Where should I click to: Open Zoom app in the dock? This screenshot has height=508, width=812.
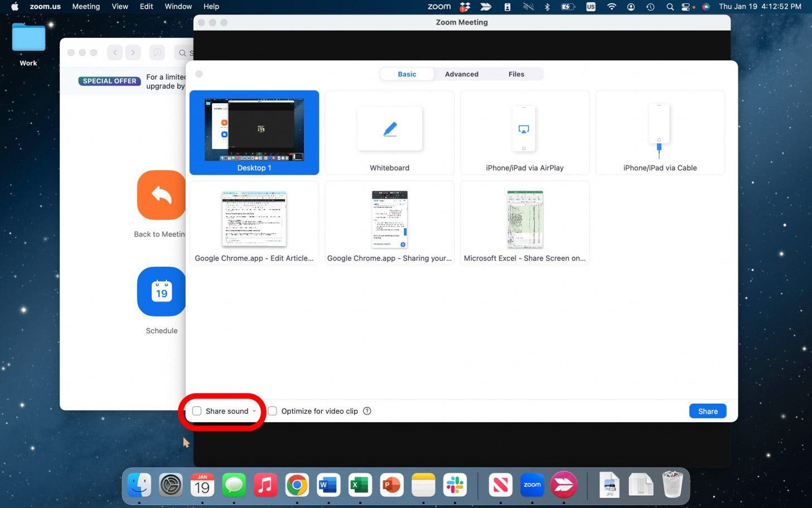(532, 485)
